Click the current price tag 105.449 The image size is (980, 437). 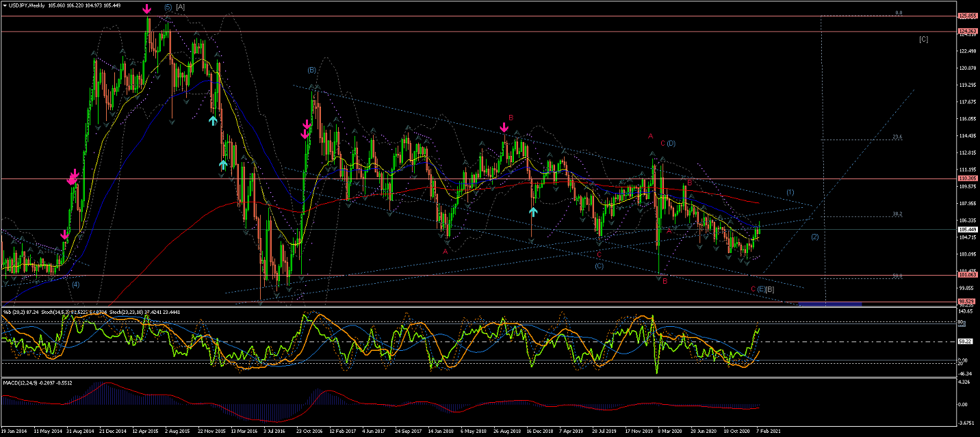click(968, 229)
